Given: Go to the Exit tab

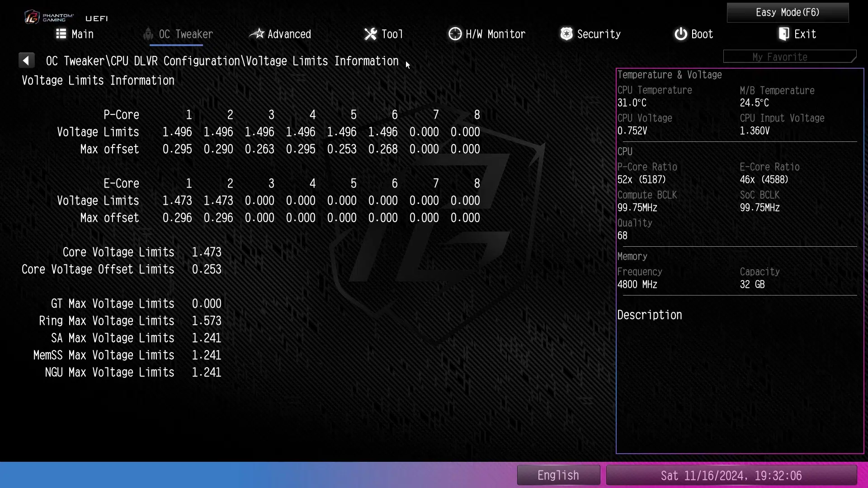Looking at the screenshot, I should pyautogui.click(x=797, y=34).
